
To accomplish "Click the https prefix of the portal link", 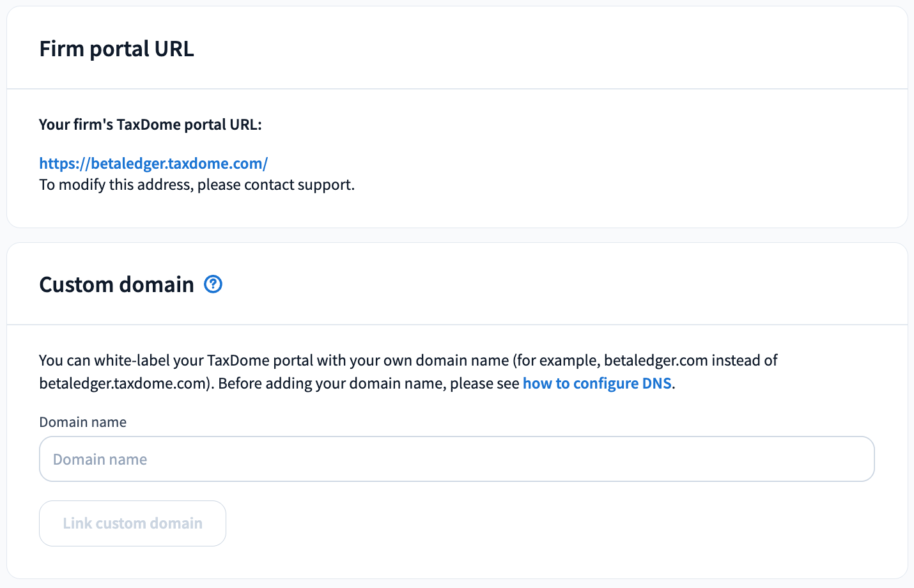I will [x=58, y=163].
